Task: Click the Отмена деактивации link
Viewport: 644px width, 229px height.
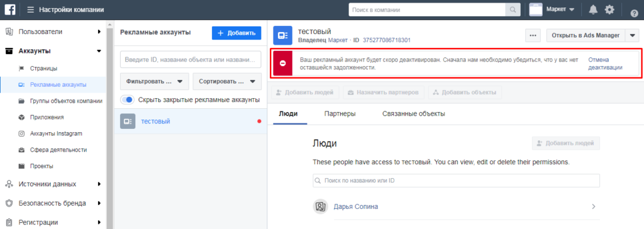Action: pos(606,64)
